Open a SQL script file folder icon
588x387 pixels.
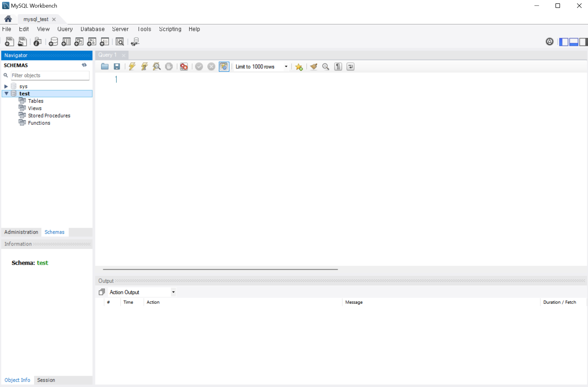[105, 66]
